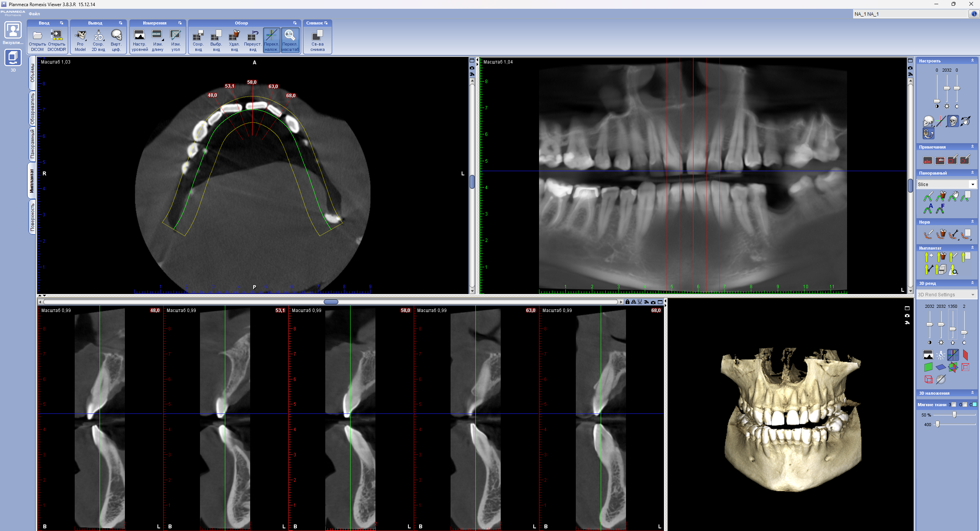Toggle the 3D crosshair planes overlay button

pos(953,355)
